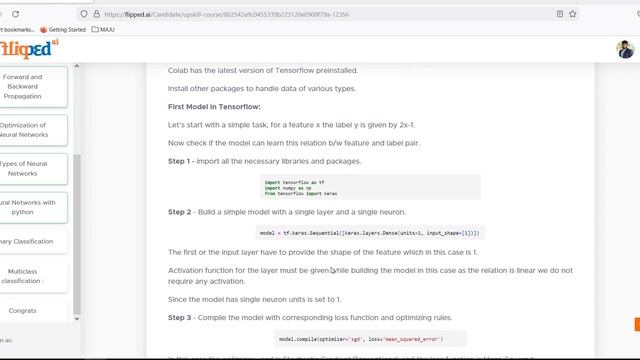Screen dimensions: 640x360
Task: Click 'Install other packages' sentence
Action: coord(262,89)
